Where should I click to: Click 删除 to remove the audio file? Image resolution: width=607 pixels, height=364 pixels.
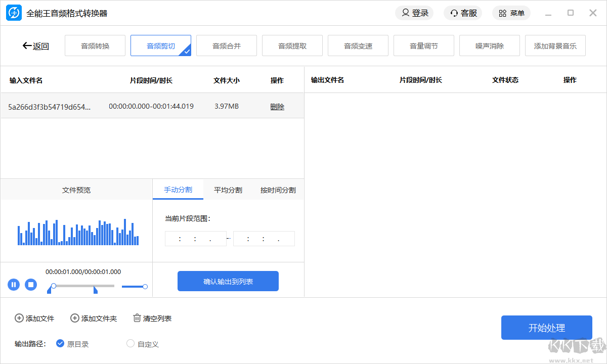277,106
